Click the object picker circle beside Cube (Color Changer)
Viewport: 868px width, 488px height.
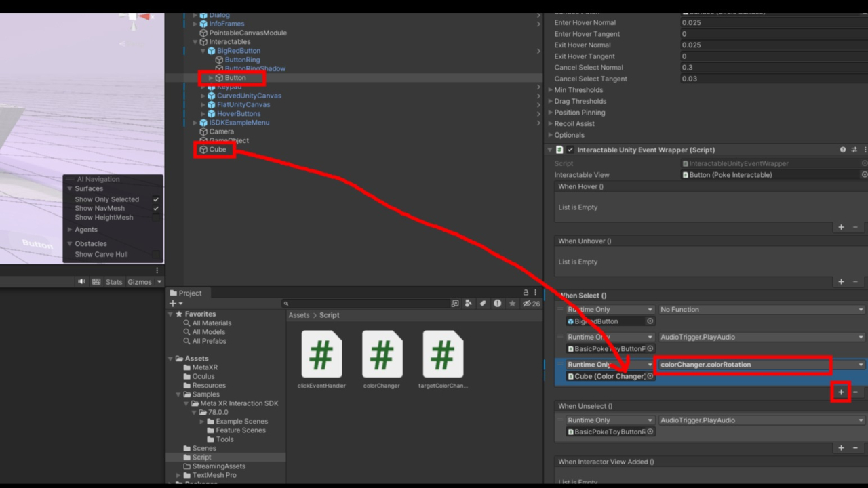click(650, 376)
